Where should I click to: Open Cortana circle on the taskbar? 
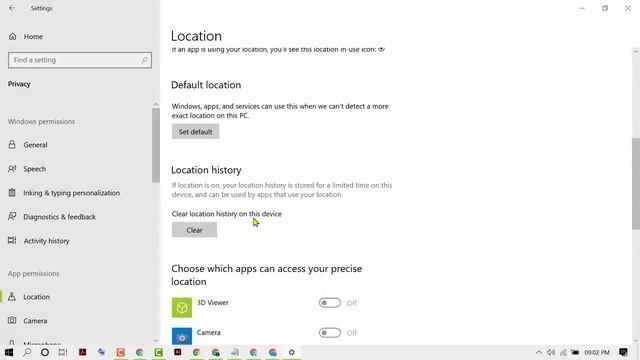tap(45, 352)
